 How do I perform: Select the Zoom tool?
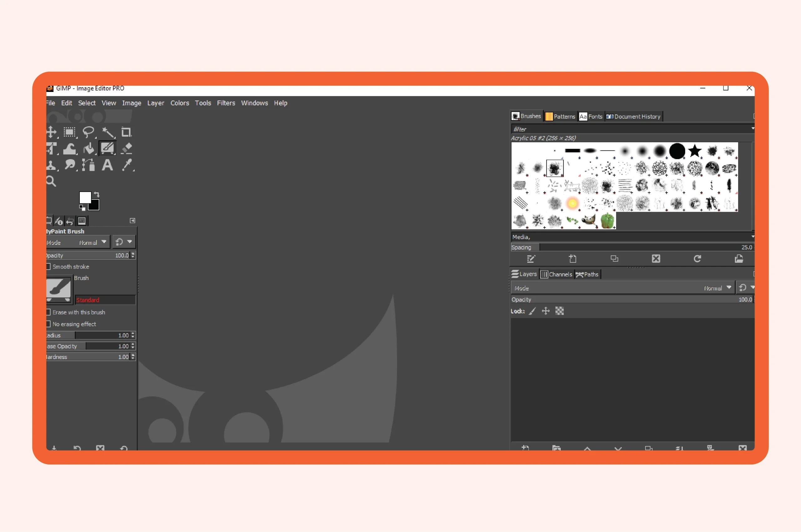[52, 181]
